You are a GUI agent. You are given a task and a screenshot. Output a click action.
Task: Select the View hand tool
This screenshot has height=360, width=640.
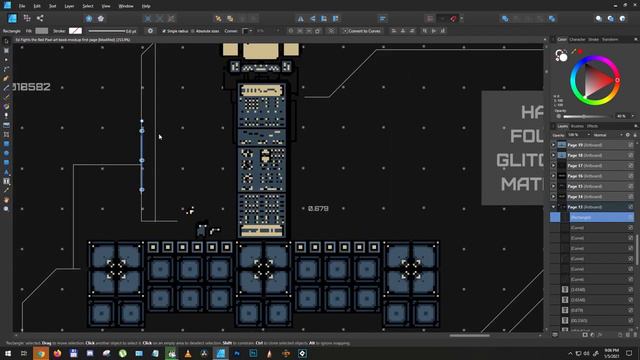coord(6,200)
